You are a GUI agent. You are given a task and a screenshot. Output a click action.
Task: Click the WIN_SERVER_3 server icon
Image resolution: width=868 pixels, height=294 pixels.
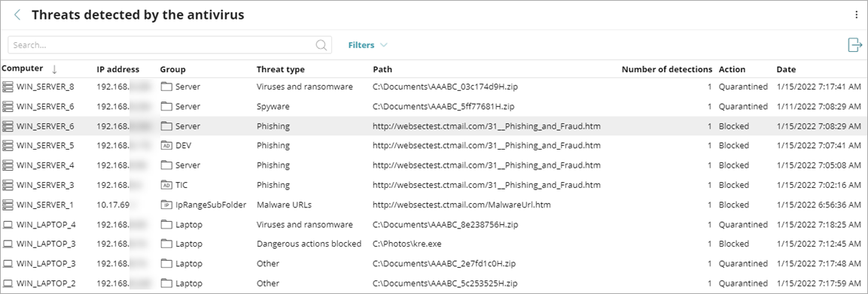coord(8,184)
